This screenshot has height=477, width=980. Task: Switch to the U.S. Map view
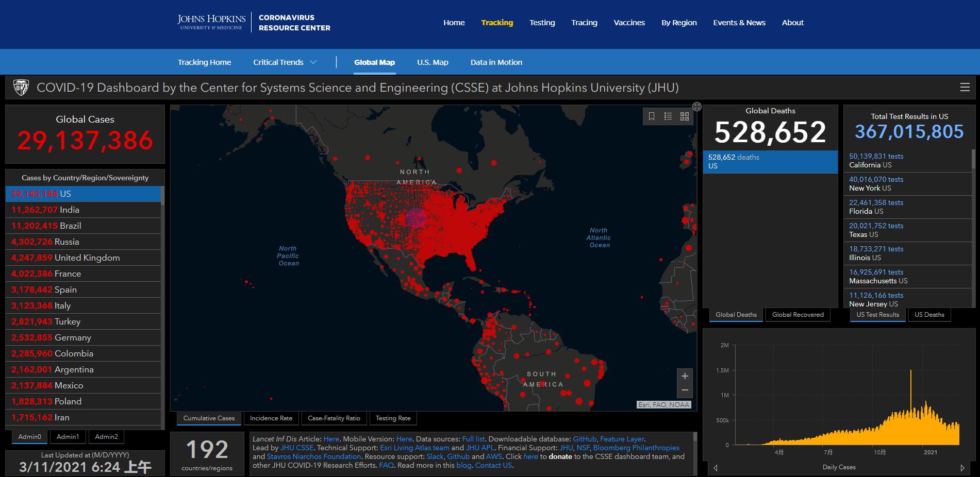pos(433,62)
